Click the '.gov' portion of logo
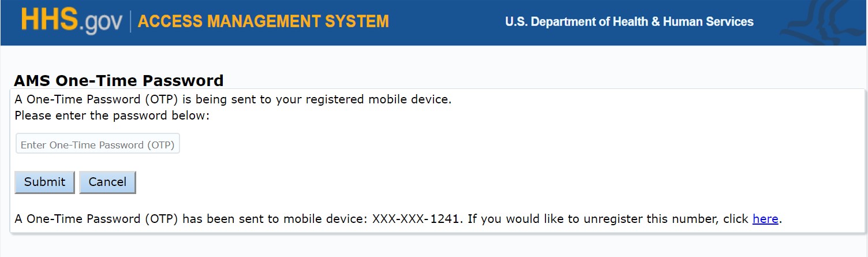 coord(101,24)
